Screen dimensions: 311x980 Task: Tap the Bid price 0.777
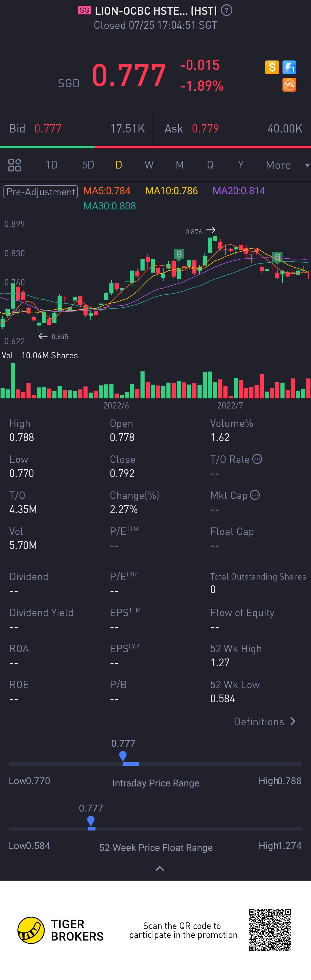48,128
